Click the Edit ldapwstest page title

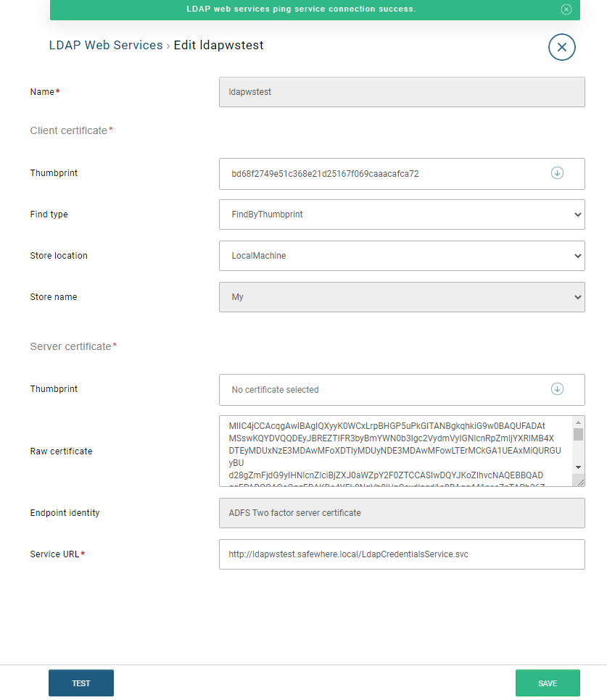click(x=218, y=45)
